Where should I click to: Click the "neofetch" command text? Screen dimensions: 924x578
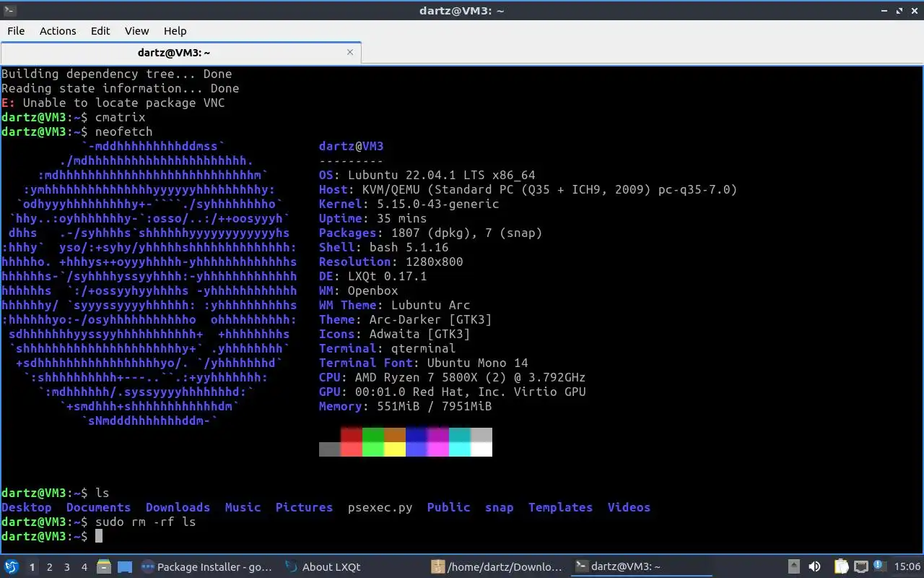tap(124, 131)
